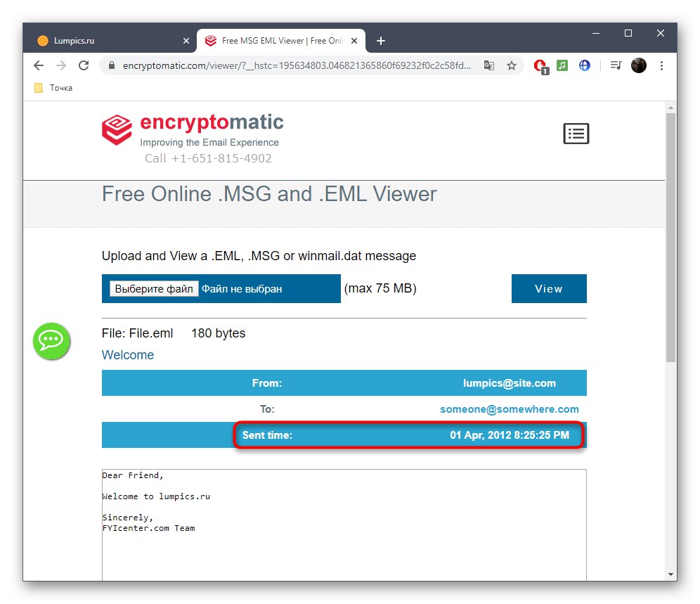Open the new tab plus button
The width and height of the screenshot is (700, 604).
[381, 41]
